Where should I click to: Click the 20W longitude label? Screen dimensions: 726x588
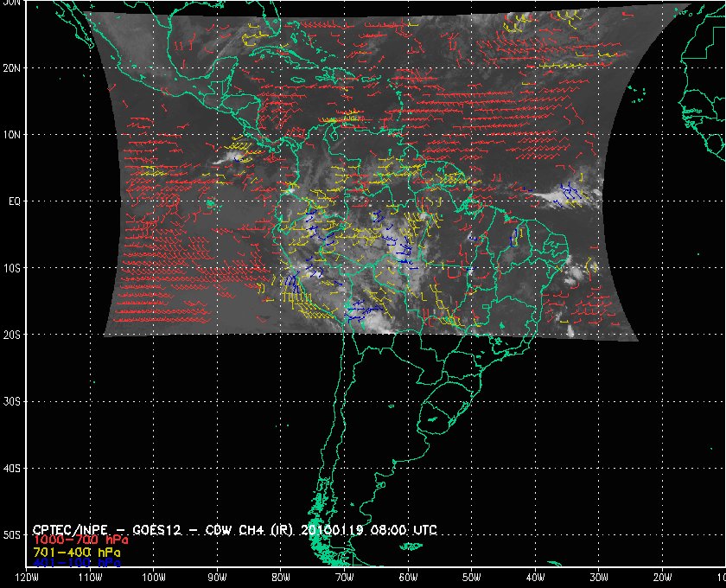[x=663, y=578]
